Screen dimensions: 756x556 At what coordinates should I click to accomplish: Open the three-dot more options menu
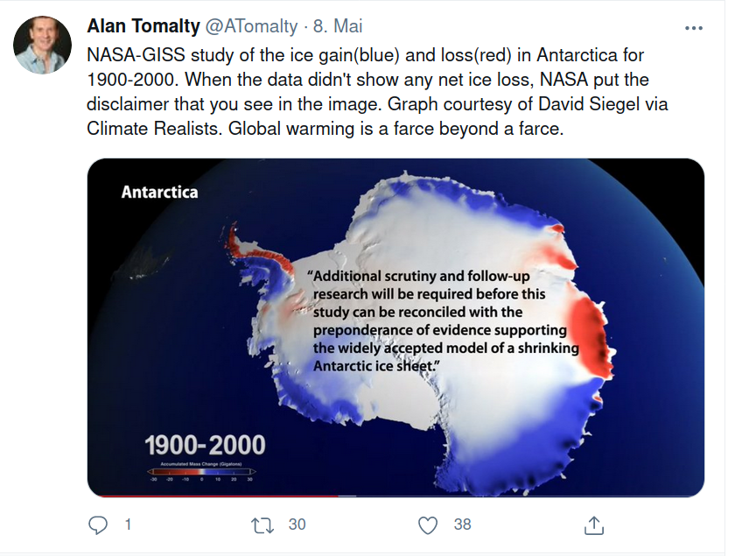click(693, 29)
